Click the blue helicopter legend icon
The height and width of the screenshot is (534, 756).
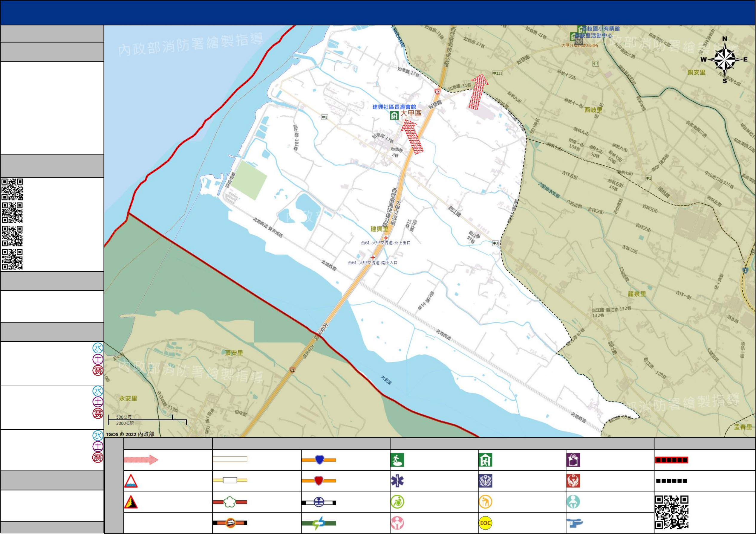click(x=575, y=523)
